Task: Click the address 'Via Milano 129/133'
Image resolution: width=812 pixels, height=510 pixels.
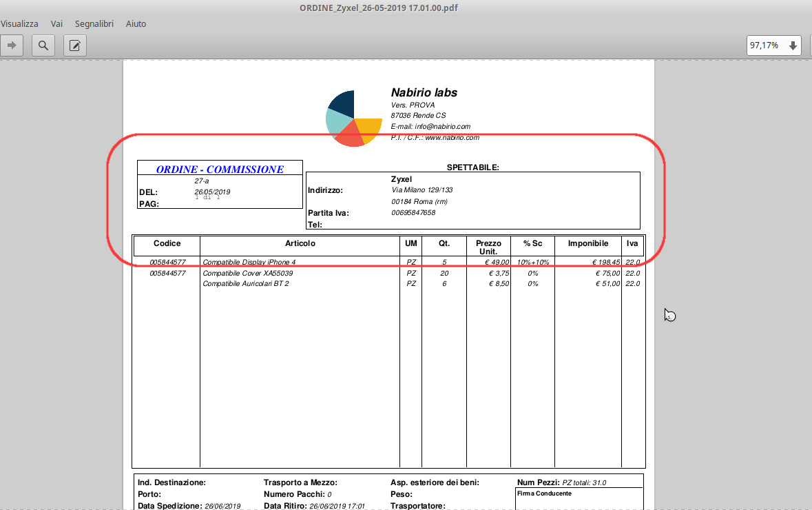Action: [422, 190]
